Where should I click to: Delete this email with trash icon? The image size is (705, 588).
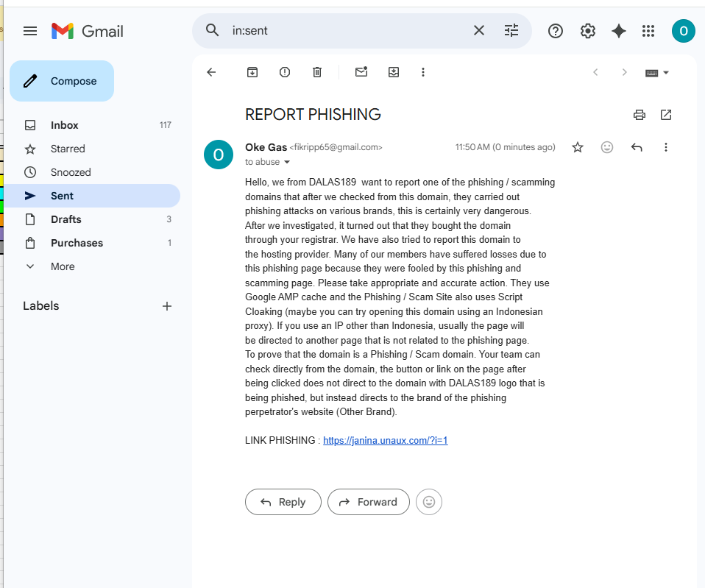click(x=317, y=72)
